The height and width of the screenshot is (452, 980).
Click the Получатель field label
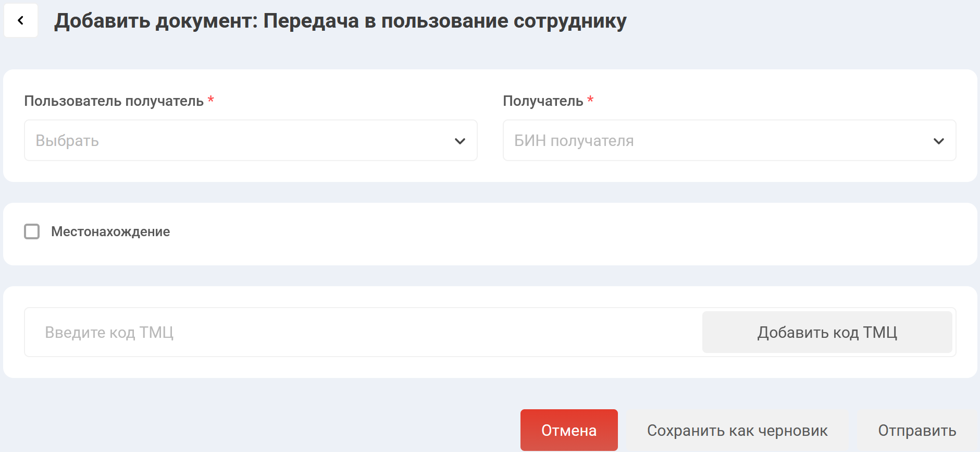(x=542, y=101)
